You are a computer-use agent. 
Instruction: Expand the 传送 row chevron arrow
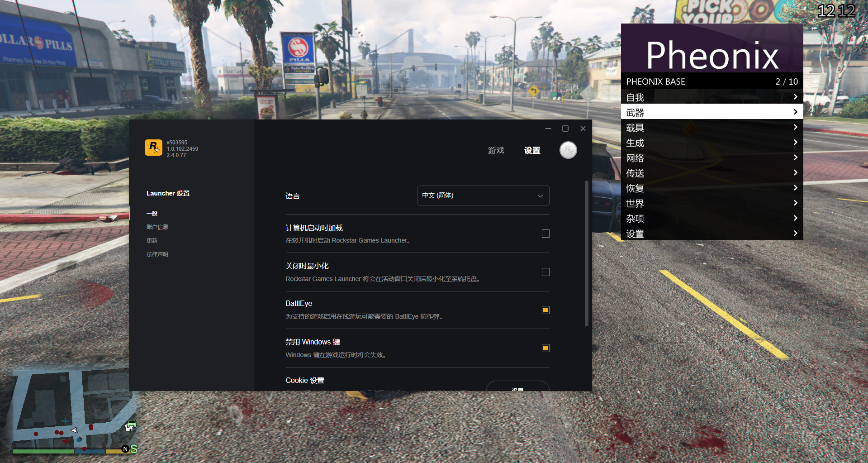[x=795, y=172]
